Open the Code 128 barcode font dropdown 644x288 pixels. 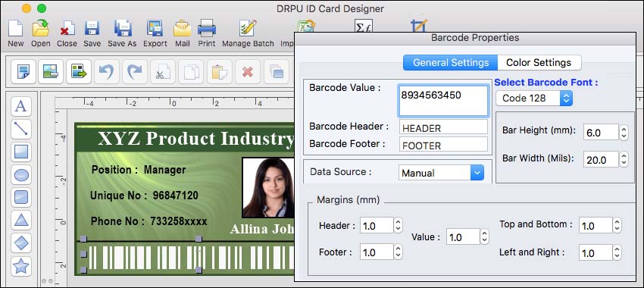pyautogui.click(x=534, y=99)
